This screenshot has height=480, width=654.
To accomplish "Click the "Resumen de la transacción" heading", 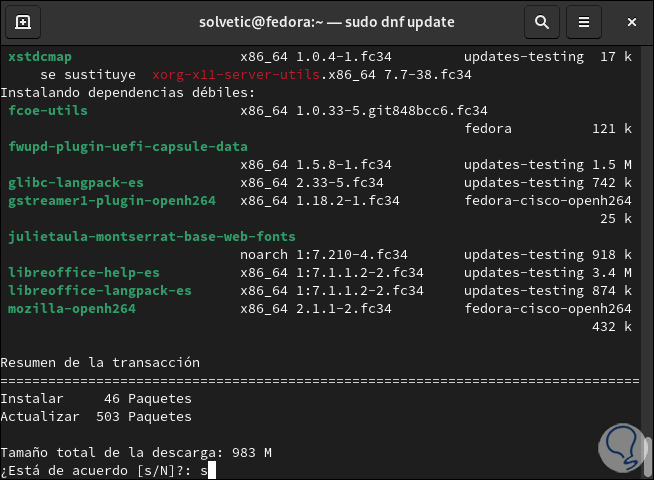I will pos(100,362).
